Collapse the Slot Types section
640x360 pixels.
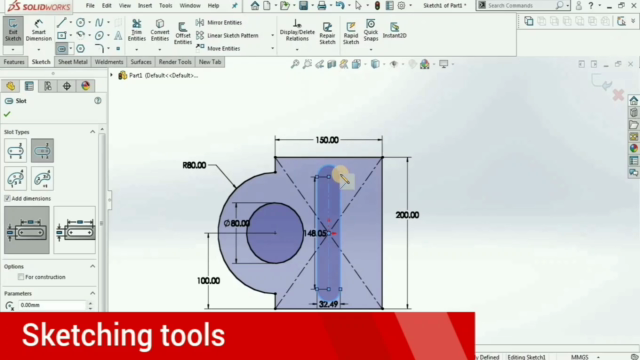click(93, 132)
